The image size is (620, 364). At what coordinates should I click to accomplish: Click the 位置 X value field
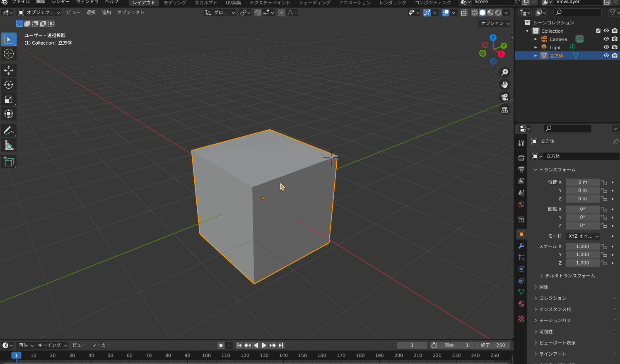[582, 182]
